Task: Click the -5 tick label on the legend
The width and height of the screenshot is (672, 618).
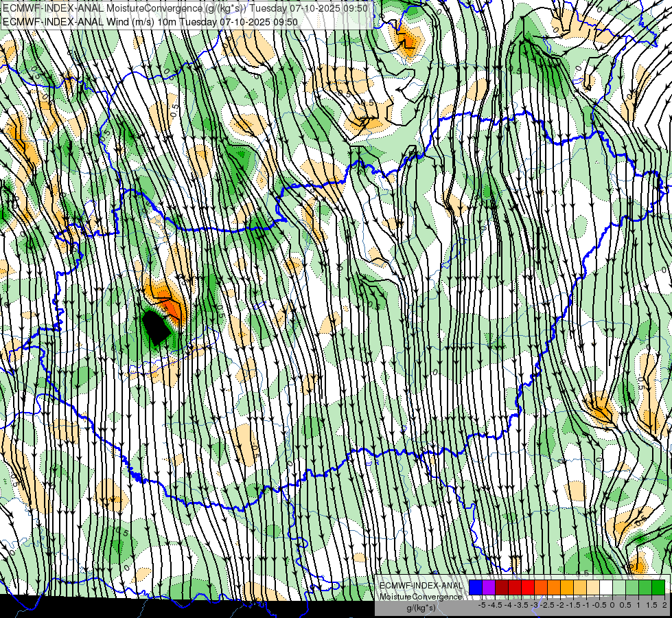Action: coord(482,605)
